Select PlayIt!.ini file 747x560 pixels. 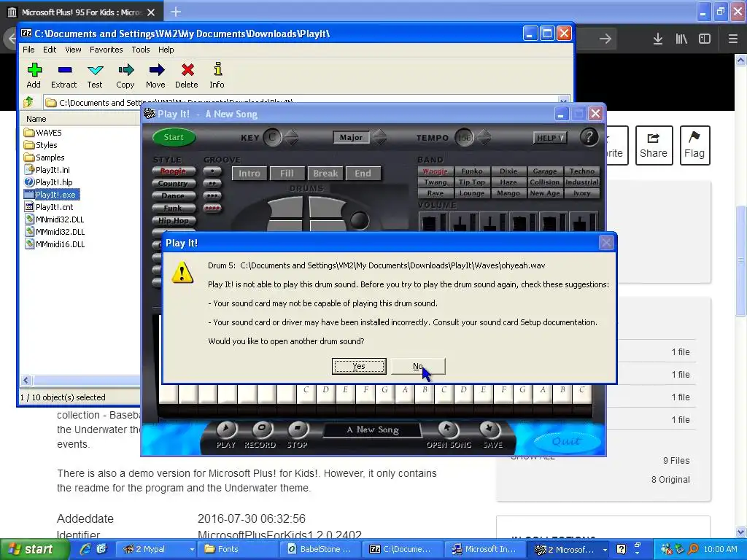47,169
